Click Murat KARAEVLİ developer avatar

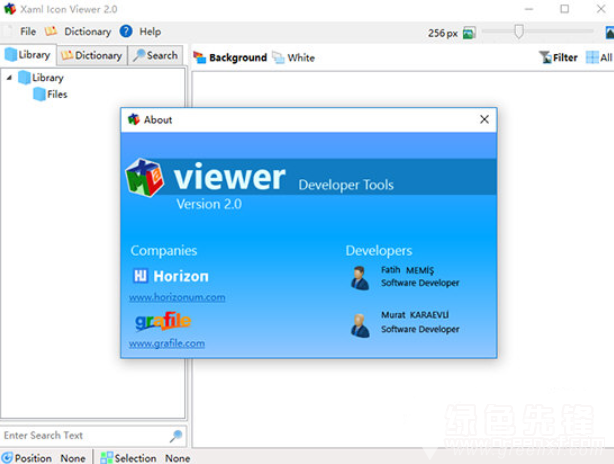pyautogui.click(x=360, y=325)
